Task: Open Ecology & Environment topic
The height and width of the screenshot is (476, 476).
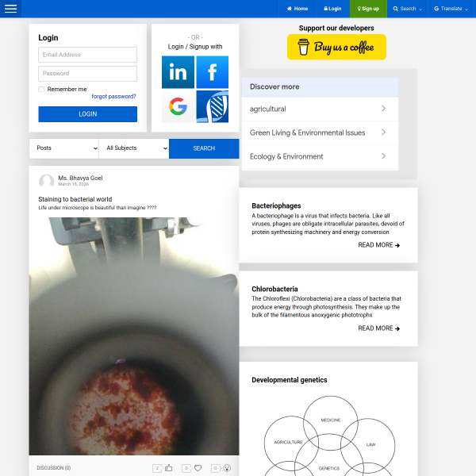Action: (x=320, y=156)
